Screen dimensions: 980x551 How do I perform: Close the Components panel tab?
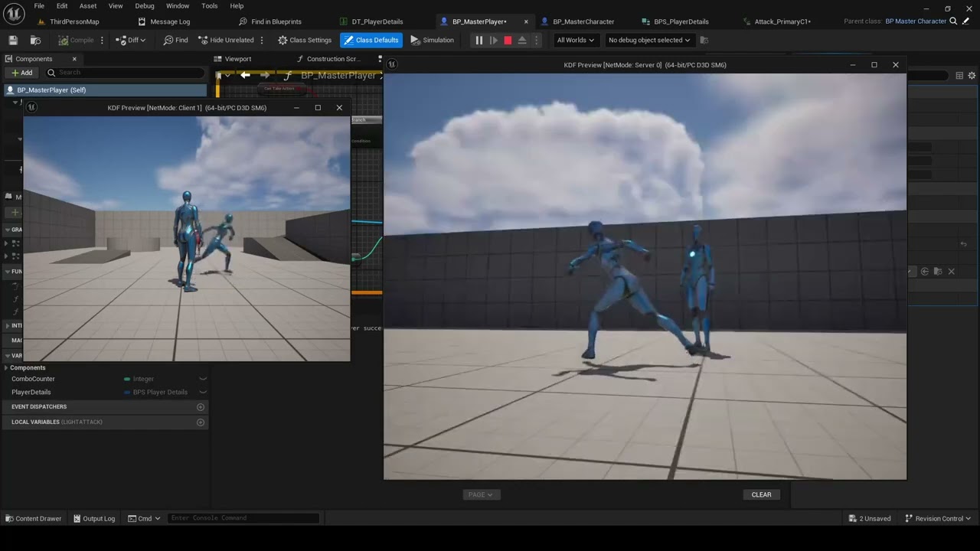pyautogui.click(x=74, y=59)
